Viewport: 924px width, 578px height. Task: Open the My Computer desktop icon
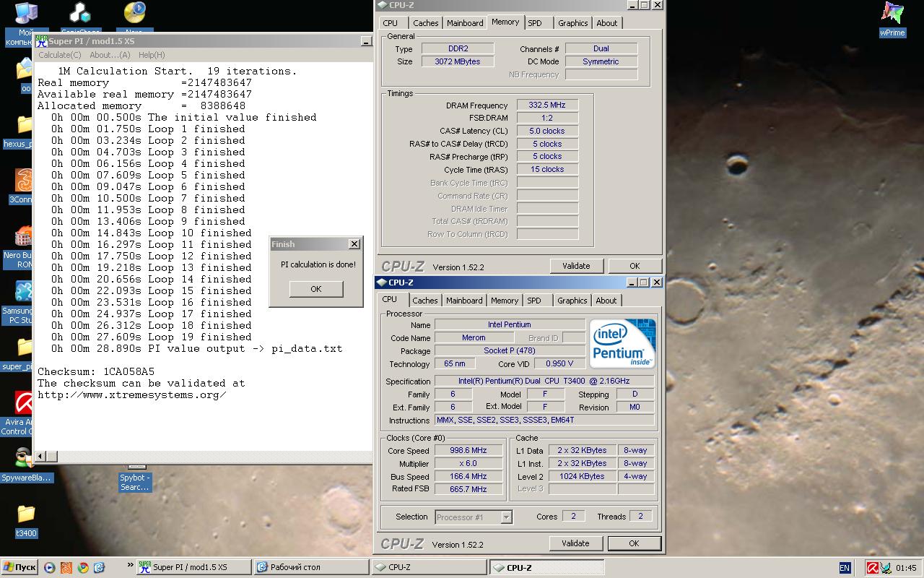coord(25,13)
